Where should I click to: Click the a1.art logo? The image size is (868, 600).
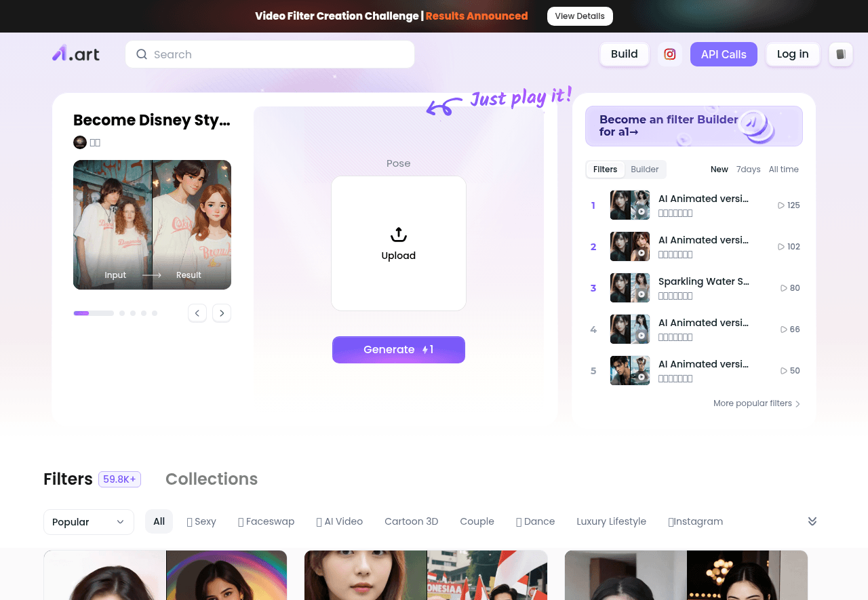(x=76, y=54)
